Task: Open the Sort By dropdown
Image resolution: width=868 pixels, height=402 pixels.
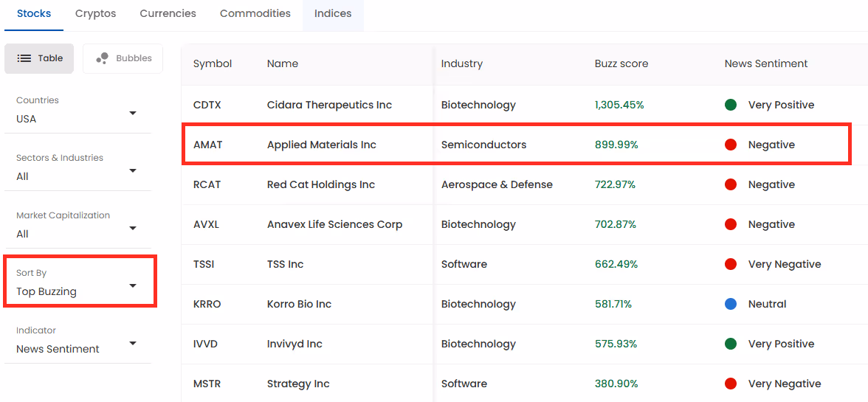Action: click(x=77, y=285)
